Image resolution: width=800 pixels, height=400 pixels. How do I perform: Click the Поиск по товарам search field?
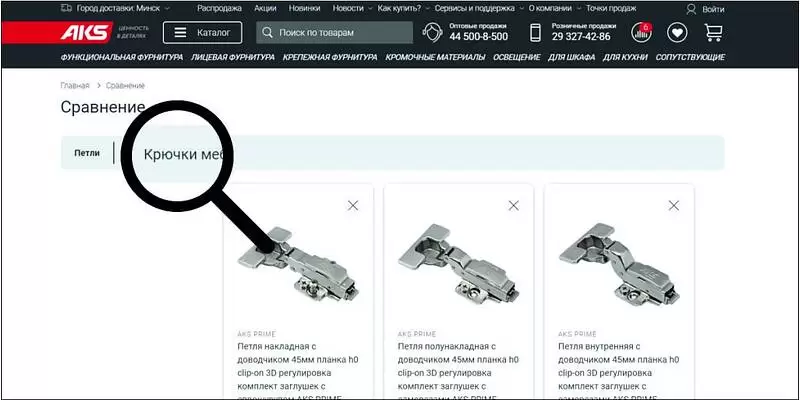pyautogui.click(x=334, y=33)
